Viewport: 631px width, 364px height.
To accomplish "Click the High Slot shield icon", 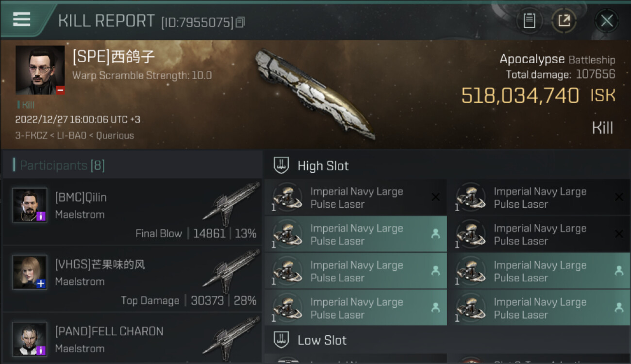I will click(x=282, y=165).
